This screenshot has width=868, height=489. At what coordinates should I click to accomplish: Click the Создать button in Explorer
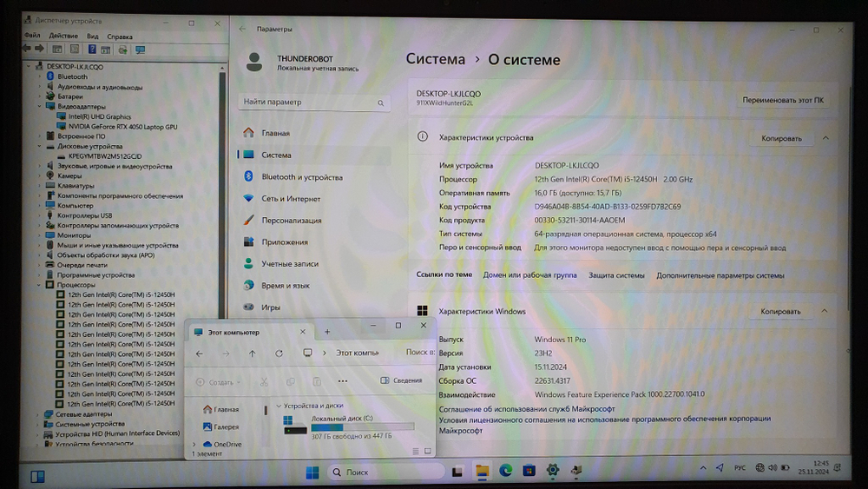coord(218,382)
